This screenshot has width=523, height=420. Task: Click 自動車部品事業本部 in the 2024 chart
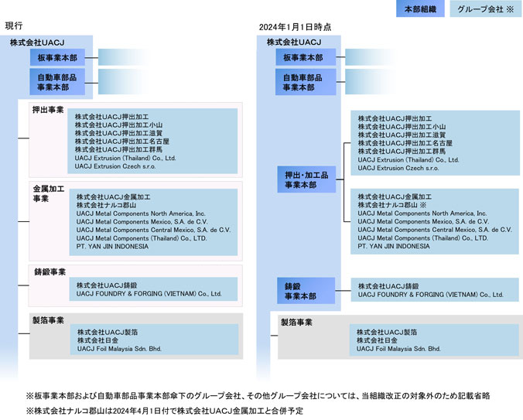pyautogui.click(x=303, y=82)
